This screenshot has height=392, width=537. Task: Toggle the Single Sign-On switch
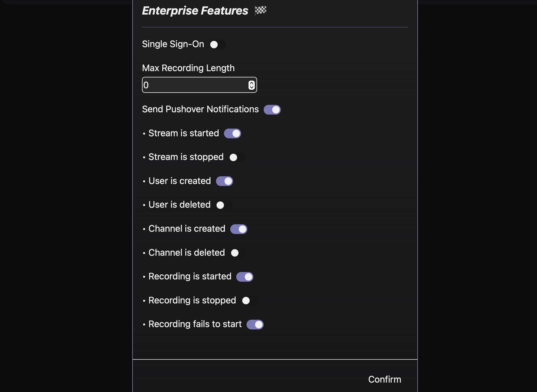click(x=217, y=45)
